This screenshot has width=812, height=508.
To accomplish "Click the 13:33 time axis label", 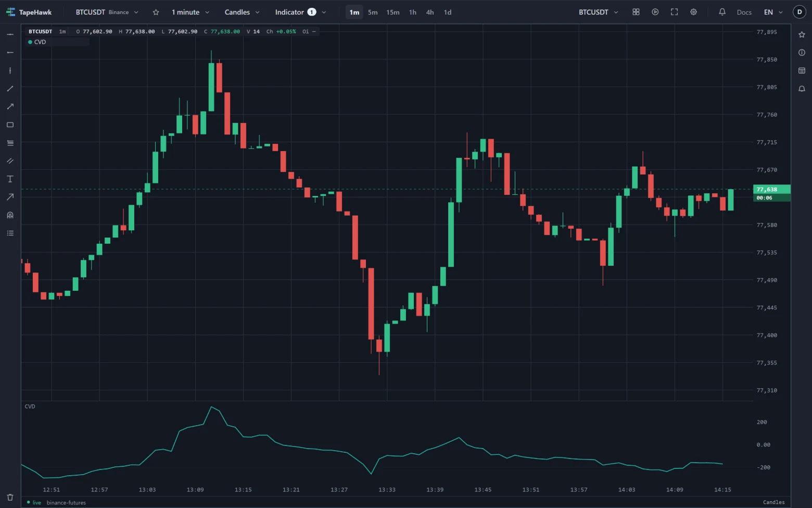I will click(x=387, y=490).
